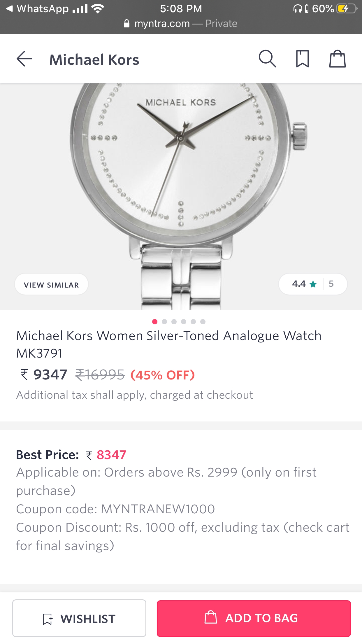The height and width of the screenshot is (644, 362).
Task: Tap the last carousel dot indicator
Action: click(x=203, y=322)
